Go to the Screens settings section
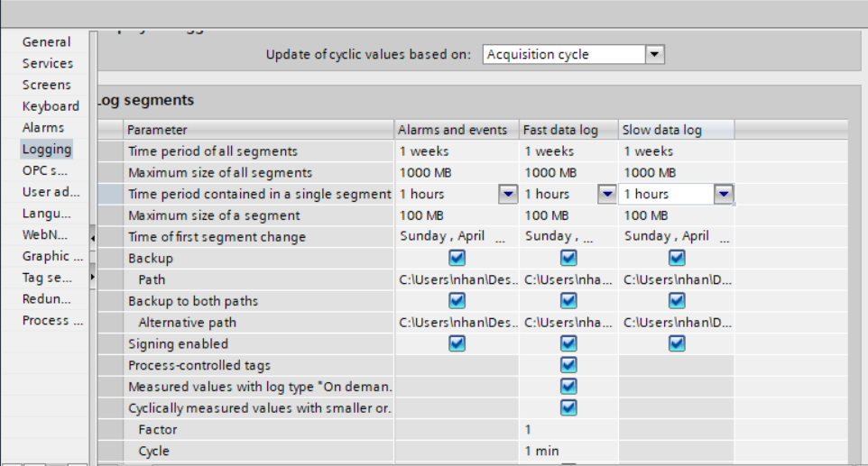The width and height of the screenshot is (868, 466). 46,85
